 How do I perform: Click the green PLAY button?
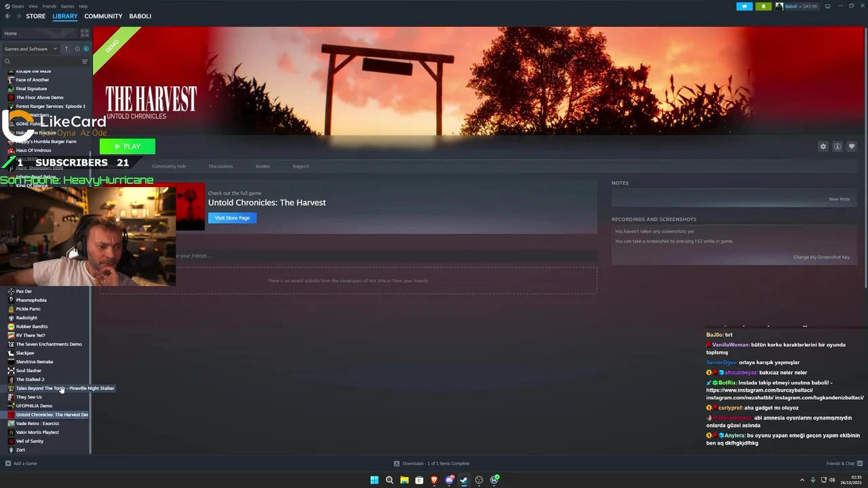click(x=127, y=146)
